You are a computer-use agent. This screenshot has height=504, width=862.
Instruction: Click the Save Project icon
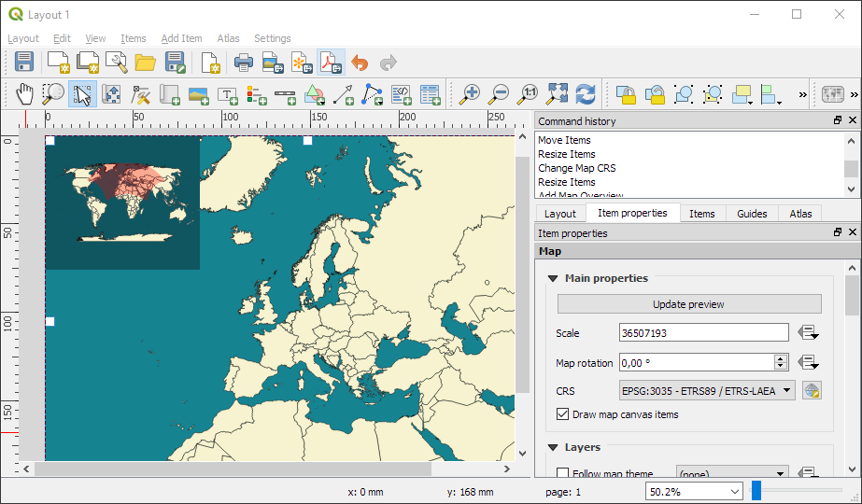pyautogui.click(x=25, y=63)
